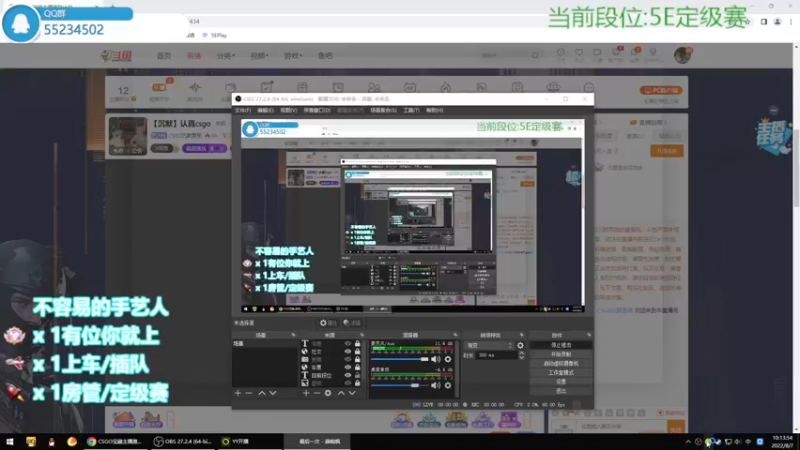
Task: Move the scene up in the scenes list
Action: pyautogui.click(x=262, y=393)
